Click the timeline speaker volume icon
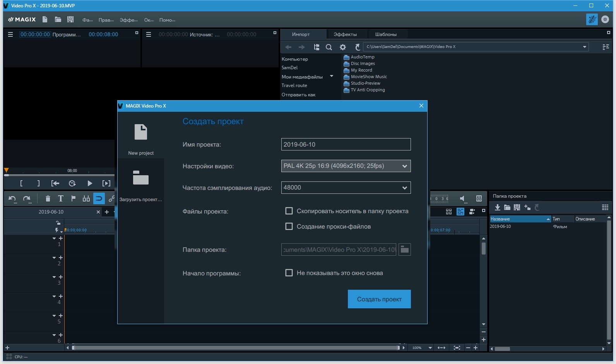The height and width of the screenshot is (364, 616). [463, 199]
